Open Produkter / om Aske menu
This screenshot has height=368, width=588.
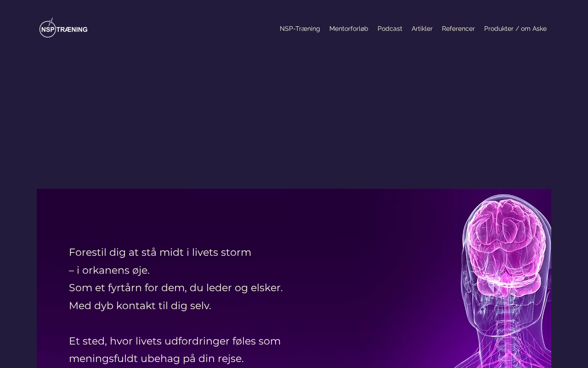click(515, 29)
